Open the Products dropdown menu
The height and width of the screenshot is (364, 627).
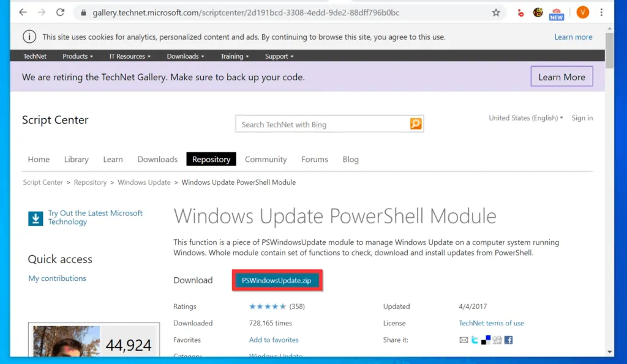tap(77, 56)
